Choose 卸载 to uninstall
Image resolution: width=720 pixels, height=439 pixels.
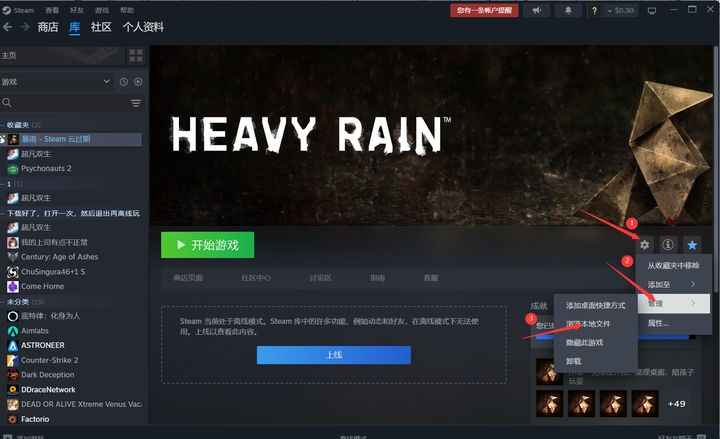pyautogui.click(x=596, y=361)
